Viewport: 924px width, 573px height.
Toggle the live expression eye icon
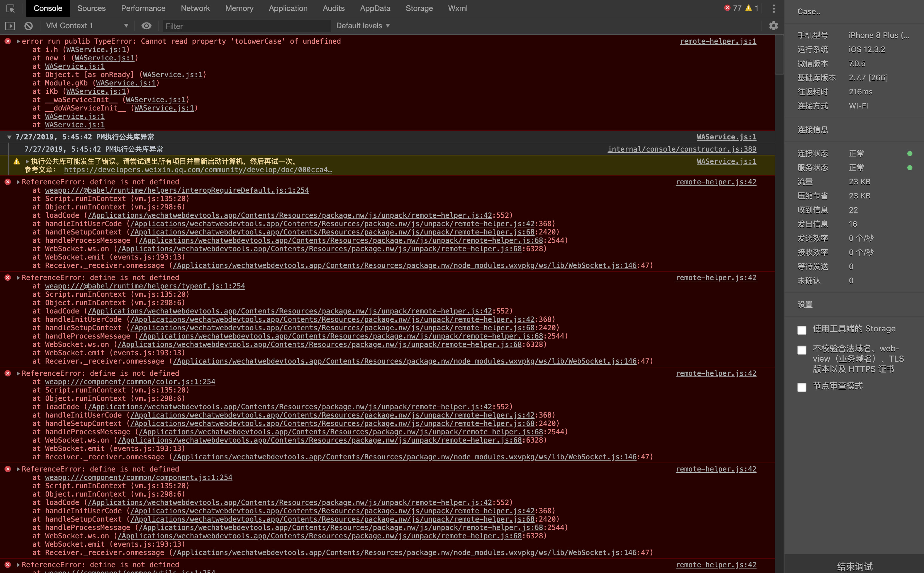click(x=146, y=26)
